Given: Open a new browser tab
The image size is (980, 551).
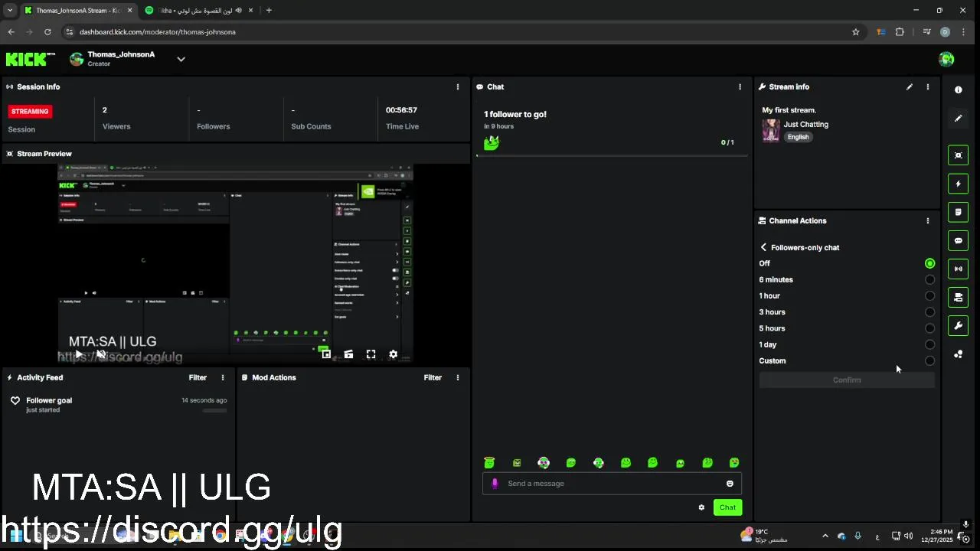Looking at the screenshot, I should click(x=269, y=10).
